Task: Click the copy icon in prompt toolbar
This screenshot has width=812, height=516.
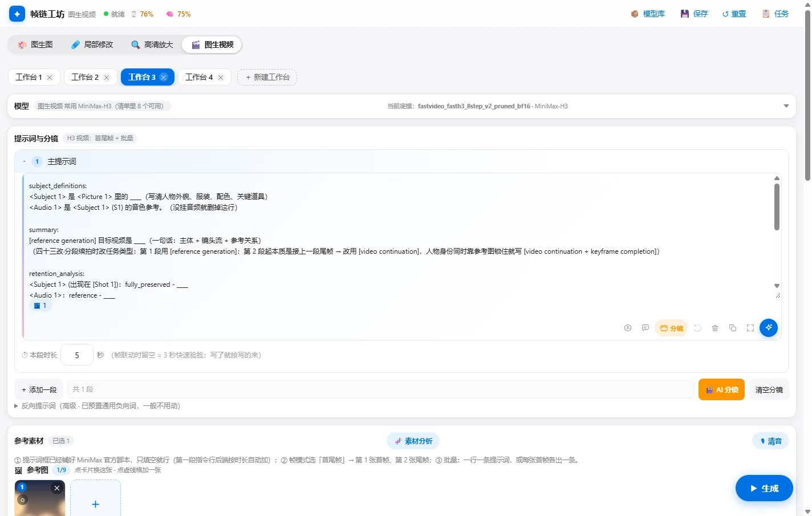Action: point(733,328)
